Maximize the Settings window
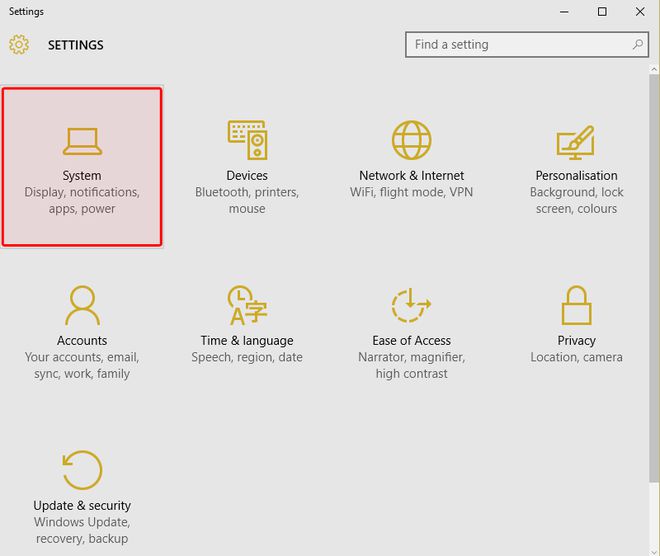This screenshot has height=556, width=660. (602, 12)
